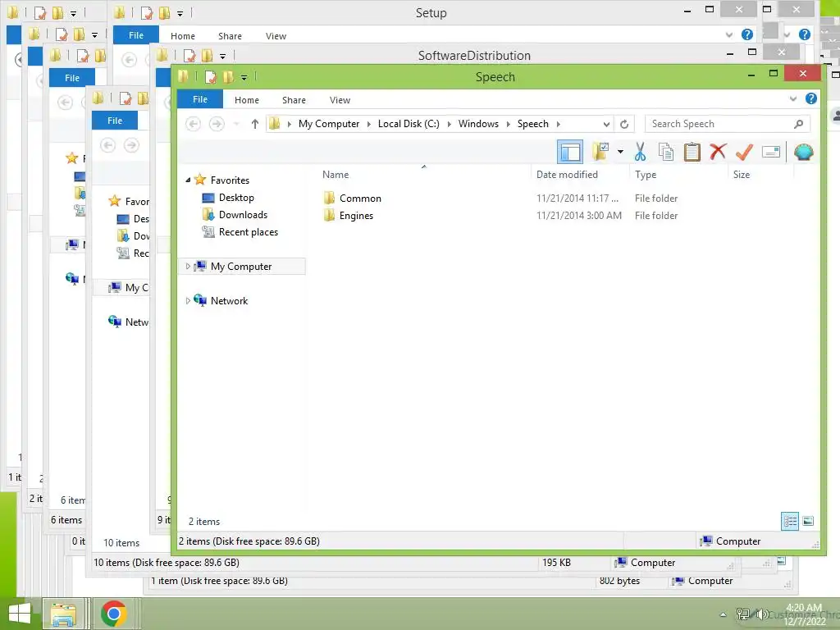
Task: Select My Computer in navigation pane
Action: 241,267
